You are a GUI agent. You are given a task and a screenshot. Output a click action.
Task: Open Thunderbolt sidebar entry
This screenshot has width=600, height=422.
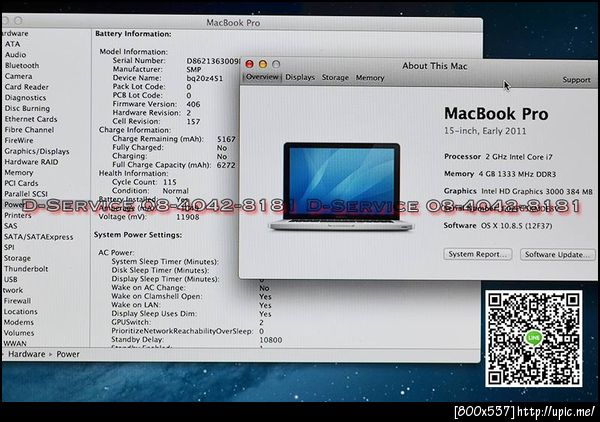pos(26,269)
